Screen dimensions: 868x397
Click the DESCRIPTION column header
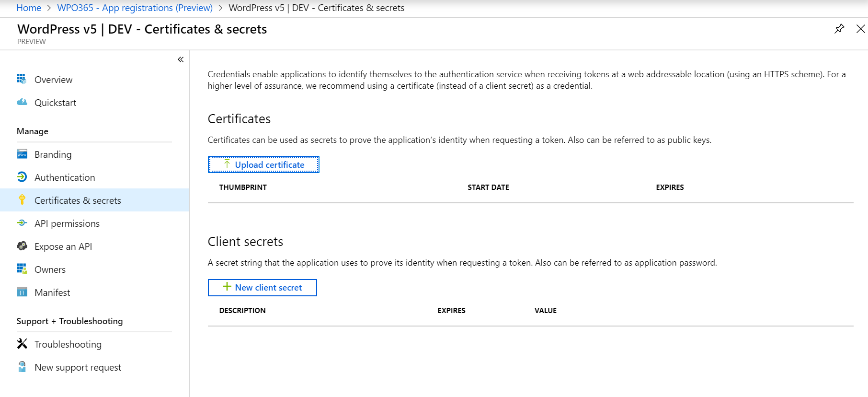[x=242, y=311]
